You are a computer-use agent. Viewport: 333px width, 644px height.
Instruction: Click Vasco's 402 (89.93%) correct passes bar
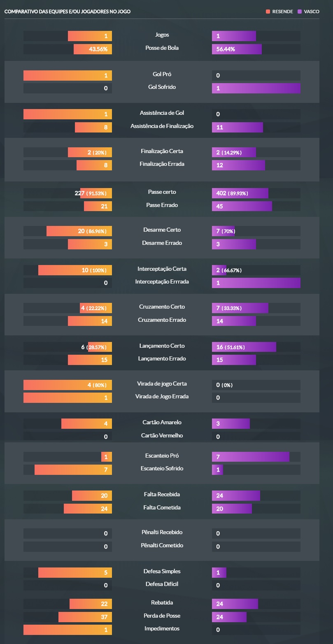pos(240,193)
